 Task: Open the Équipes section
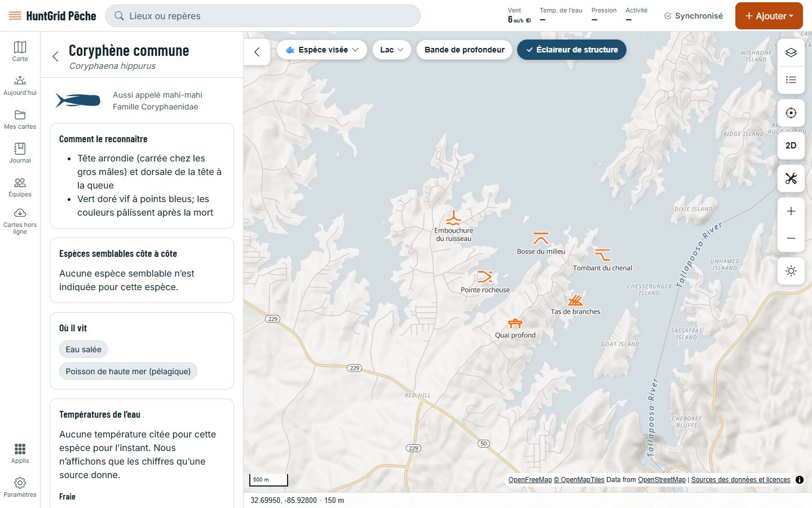click(20, 187)
